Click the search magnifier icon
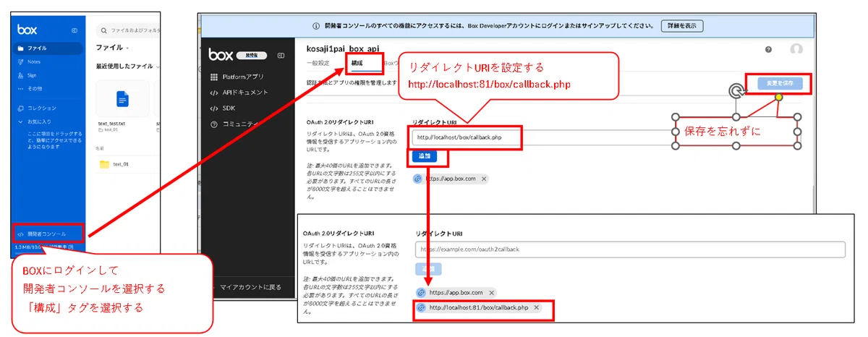Viewport: 868px width, 337px height. point(104,30)
